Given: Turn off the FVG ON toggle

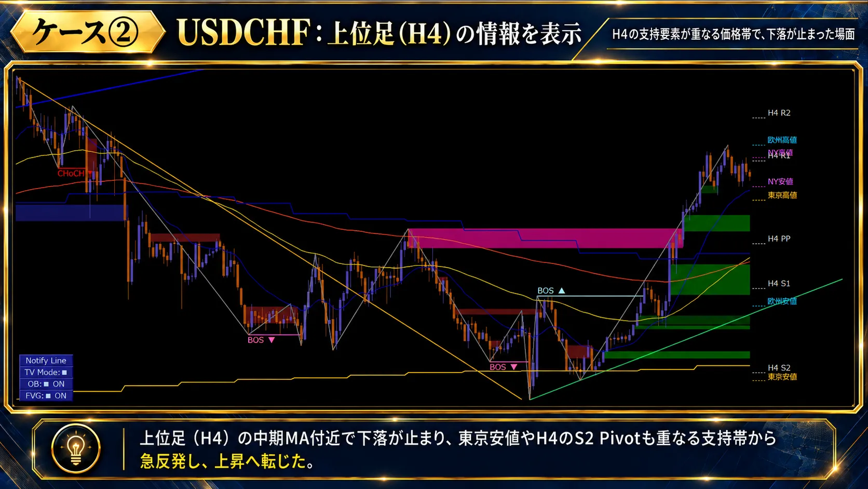Looking at the screenshot, I should click(46, 395).
